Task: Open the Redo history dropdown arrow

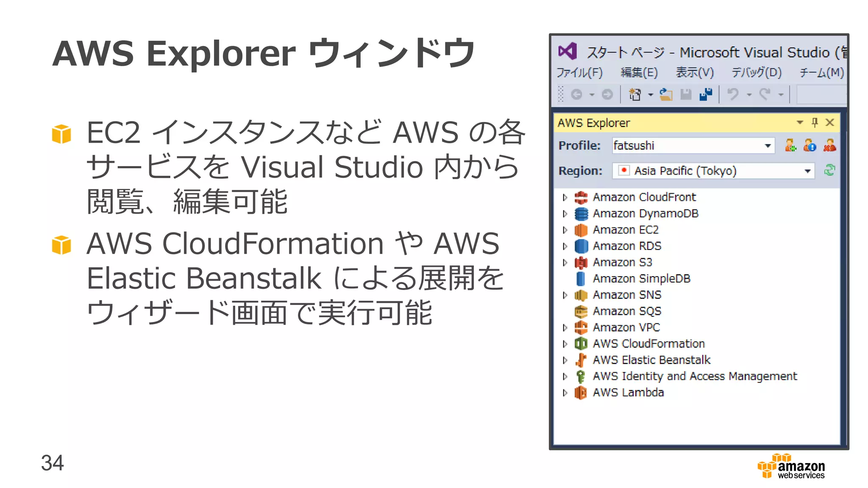Action: coord(781,95)
